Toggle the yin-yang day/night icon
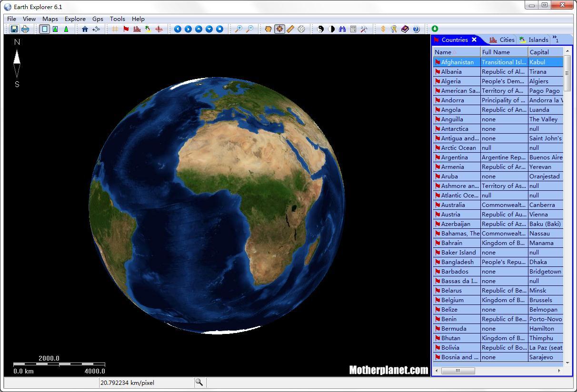The width and height of the screenshot is (577, 392). 320,29
